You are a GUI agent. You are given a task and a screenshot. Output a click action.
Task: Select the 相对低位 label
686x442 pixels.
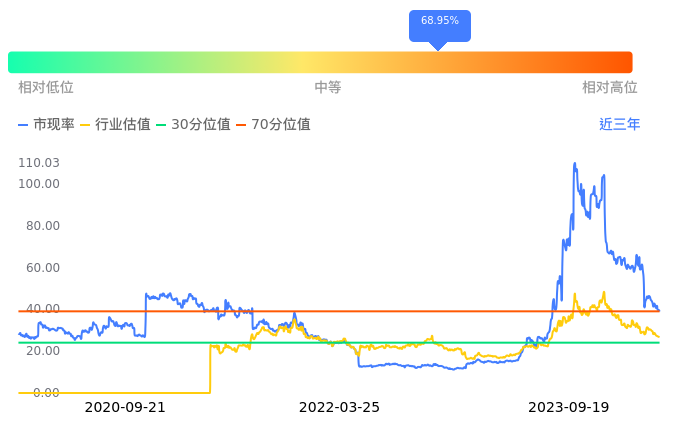(x=46, y=88)
